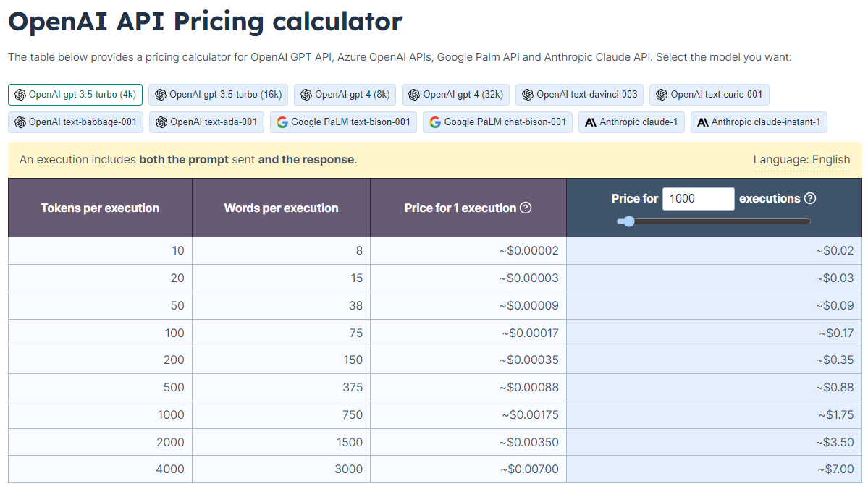Click the 3000 words cell
The height and width of the screenshot is (489, 868).
pos(281,469)
